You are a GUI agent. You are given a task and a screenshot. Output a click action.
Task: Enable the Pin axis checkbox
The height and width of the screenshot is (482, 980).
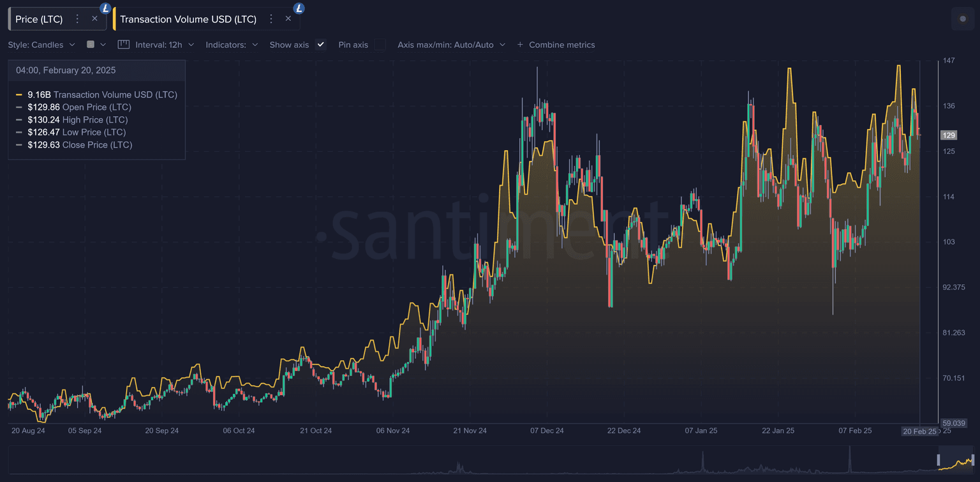380,45
